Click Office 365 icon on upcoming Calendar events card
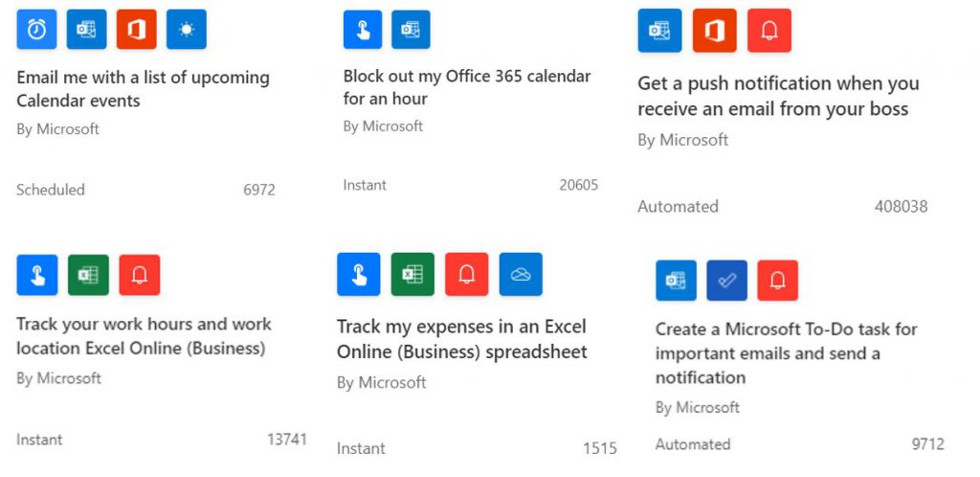 (136, 30)
